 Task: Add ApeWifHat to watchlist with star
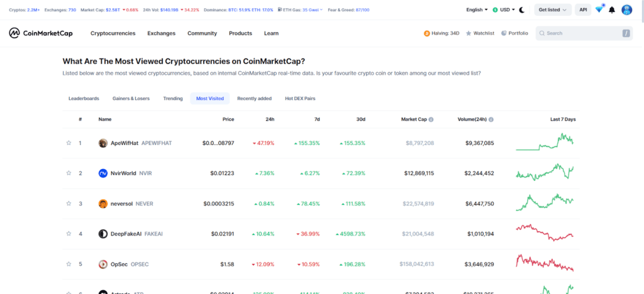click(x=69, y=143)
